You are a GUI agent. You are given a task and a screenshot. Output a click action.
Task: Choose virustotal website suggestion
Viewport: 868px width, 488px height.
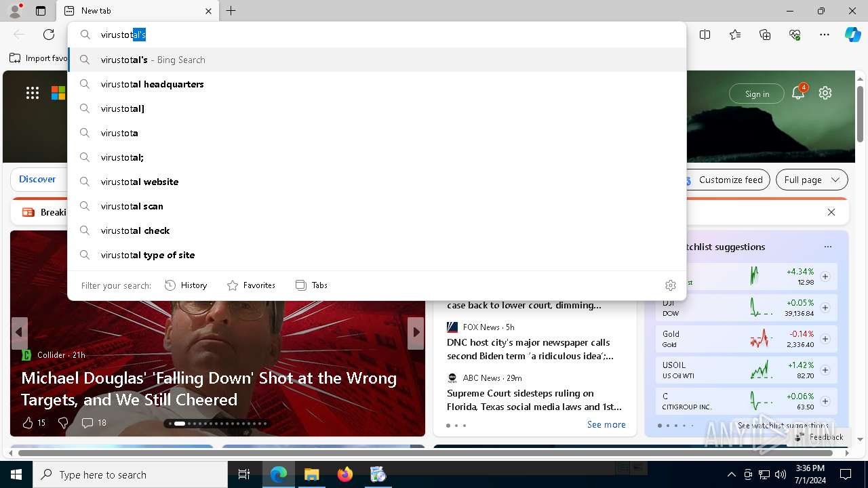coord(377,182)
